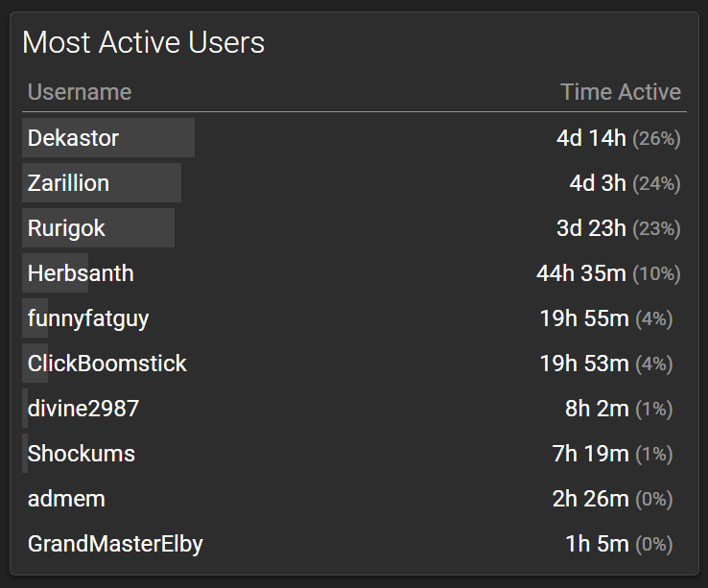Open GrandMasterElby's user entry
Viewport: 708px width, 588px height.
[115, 544]
